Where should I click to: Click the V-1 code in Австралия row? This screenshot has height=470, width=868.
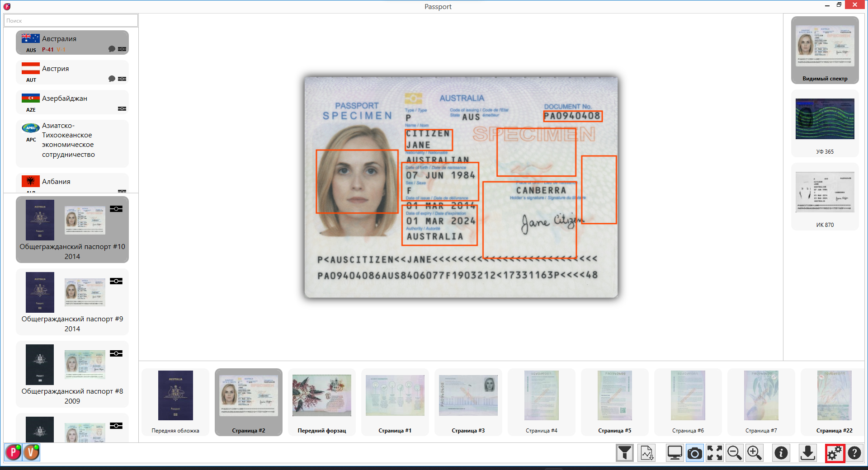tap(61, 50)
